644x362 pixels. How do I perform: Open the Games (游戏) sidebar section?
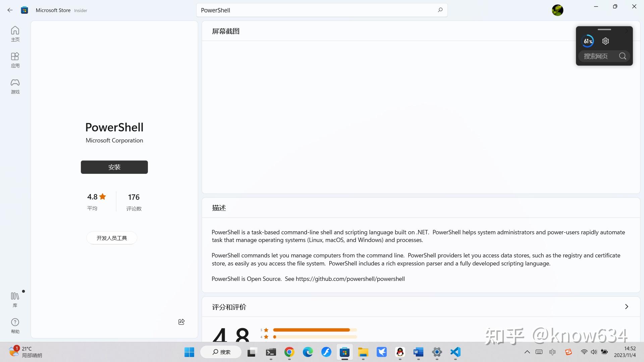(x=15, y=86)
